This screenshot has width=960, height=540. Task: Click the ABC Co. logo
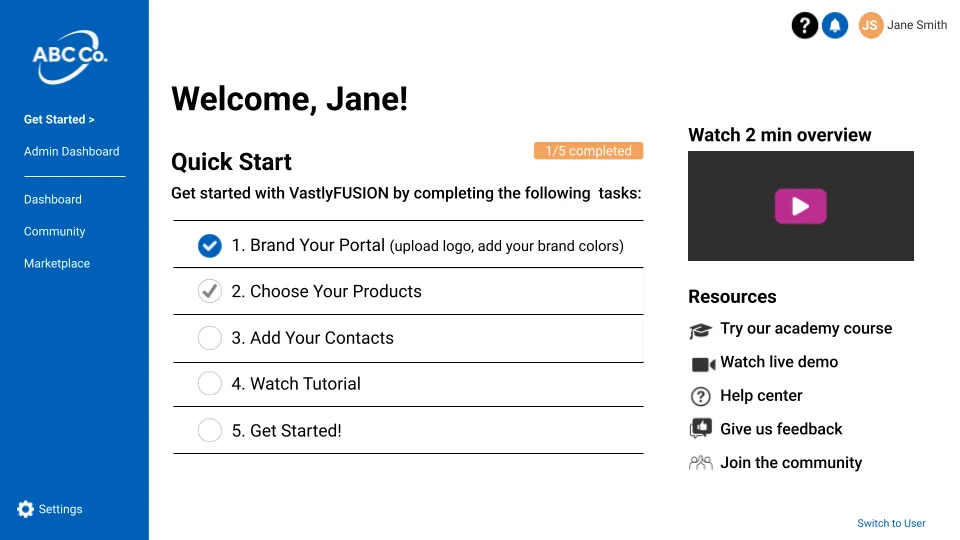click(69, 56)
